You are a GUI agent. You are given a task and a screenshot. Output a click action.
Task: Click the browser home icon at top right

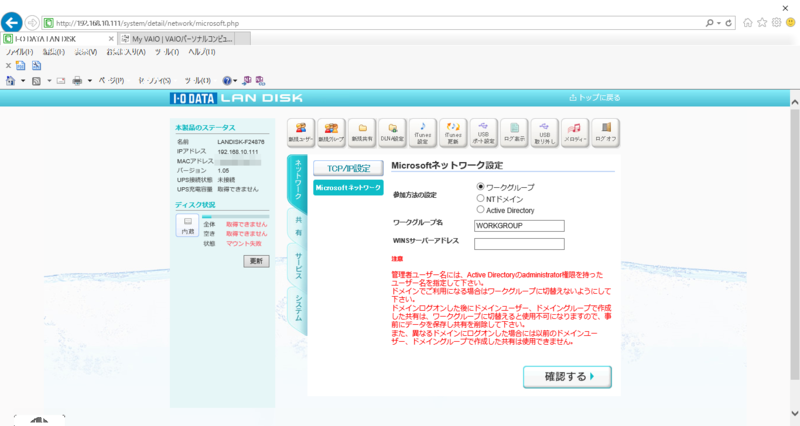point(747,22)
